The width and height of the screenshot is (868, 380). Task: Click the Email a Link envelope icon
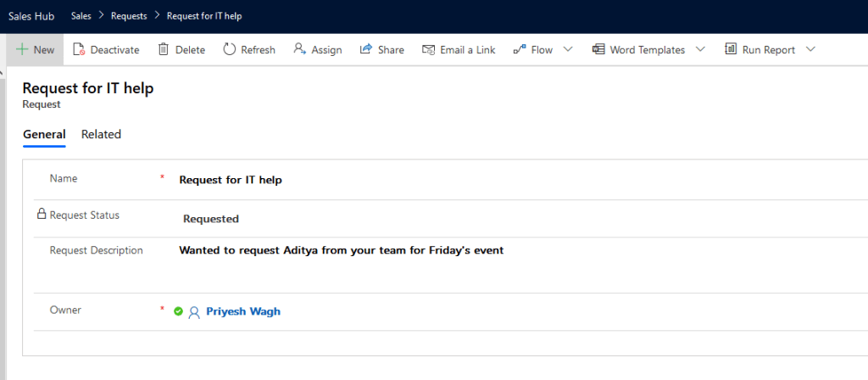[x=429, y=49]
